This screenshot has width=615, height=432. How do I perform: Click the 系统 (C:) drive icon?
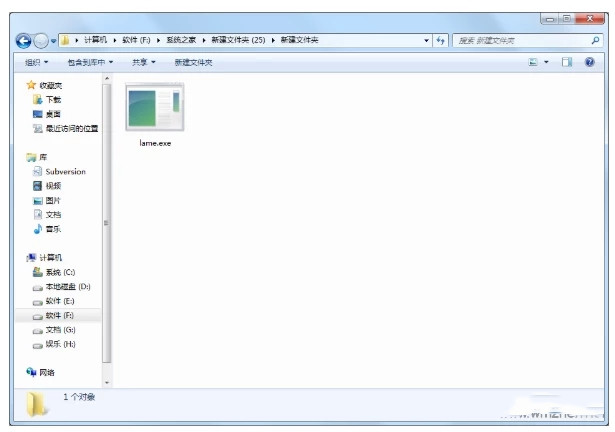[38, 272]
